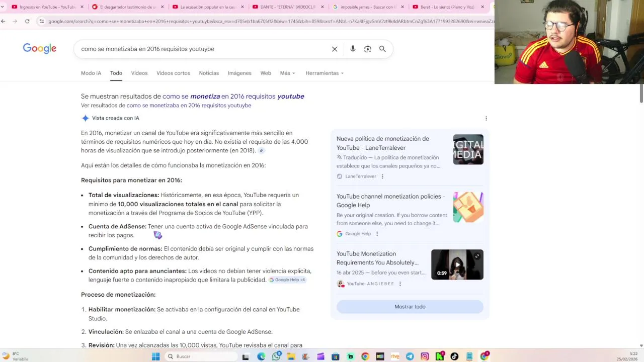Go to the Google homepage via the logo

[39, 49]
